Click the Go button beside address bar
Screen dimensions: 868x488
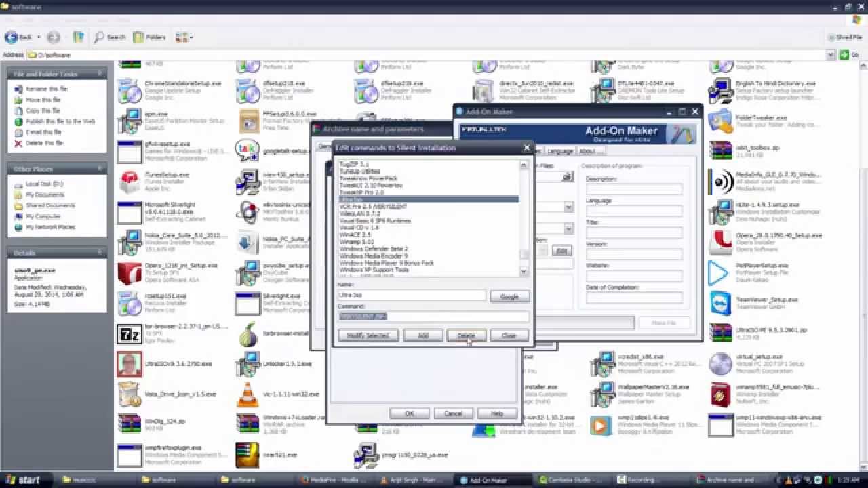pos(850,55)
